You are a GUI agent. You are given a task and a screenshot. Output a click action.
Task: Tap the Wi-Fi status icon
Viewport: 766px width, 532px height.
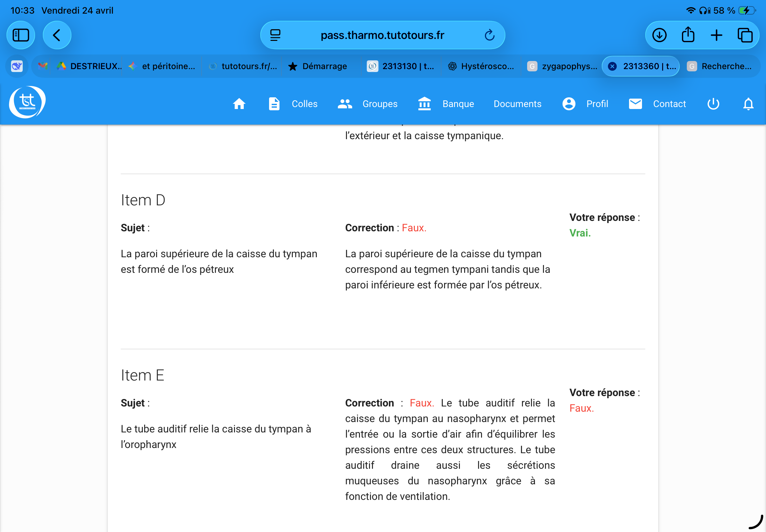tap(691, 11)
